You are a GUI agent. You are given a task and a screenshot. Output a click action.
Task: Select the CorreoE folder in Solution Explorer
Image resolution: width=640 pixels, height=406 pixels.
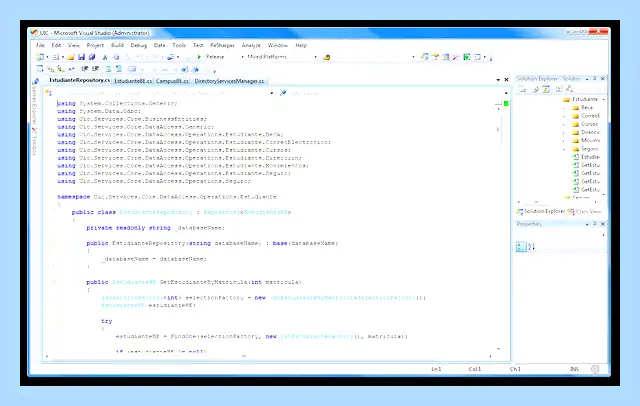[x=586, y=116]
